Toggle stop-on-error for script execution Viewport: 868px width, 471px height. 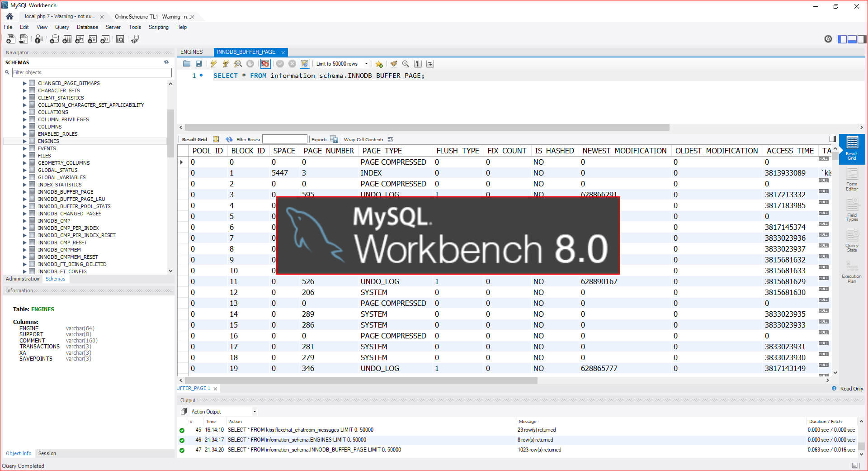coord(265,64)
